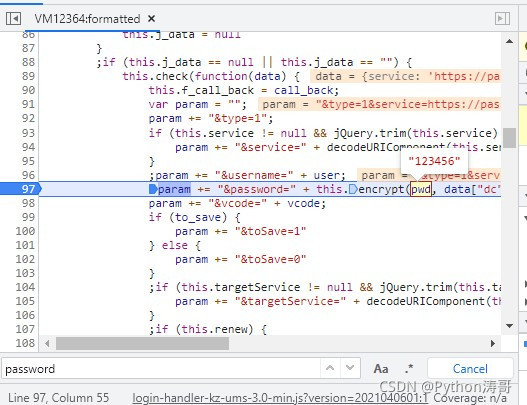527x405 pixels.
Task: Toggle the navigator sidebar icon
Action: pos(13,18)
